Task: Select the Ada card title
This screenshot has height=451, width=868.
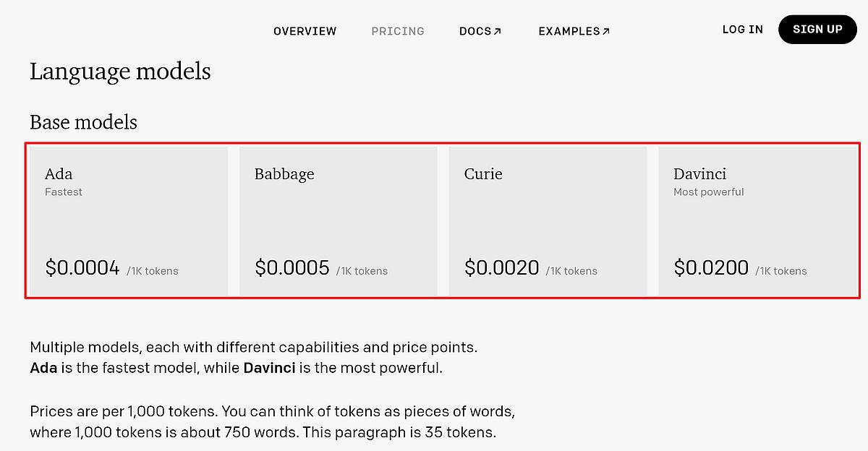Action: click(59, 174)
